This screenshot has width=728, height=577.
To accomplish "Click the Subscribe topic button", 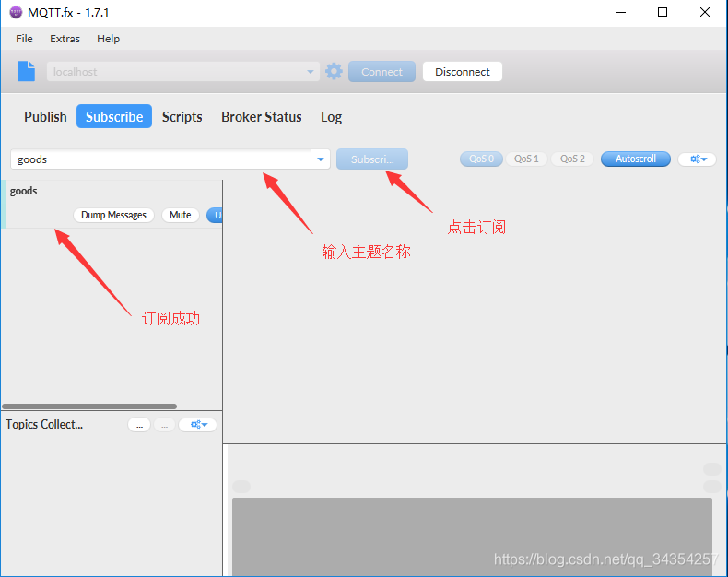I will click(x=372, y=159).
